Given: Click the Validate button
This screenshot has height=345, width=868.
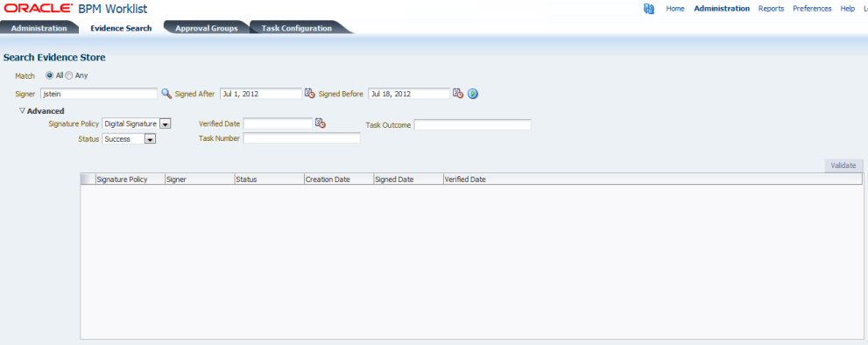Looking at the screenshot, I should click(x=843, y=165).
